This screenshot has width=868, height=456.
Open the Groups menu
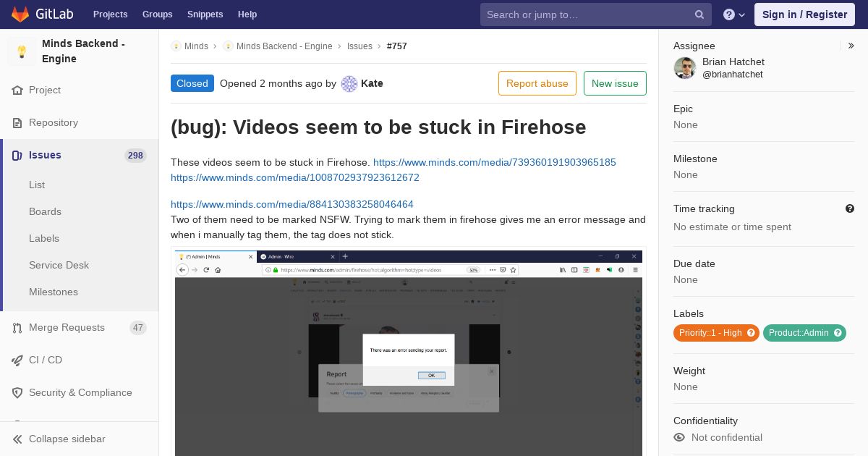157,14
